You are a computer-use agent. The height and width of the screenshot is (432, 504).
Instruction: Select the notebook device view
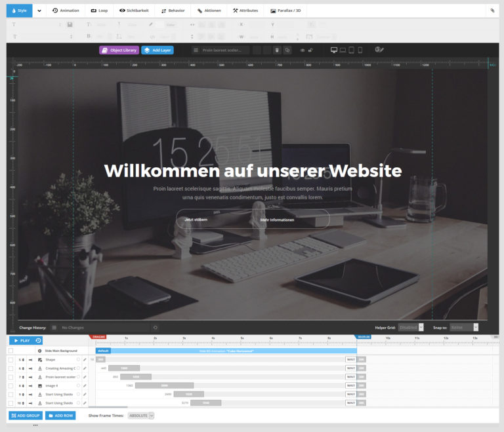(x=343, y=50)
